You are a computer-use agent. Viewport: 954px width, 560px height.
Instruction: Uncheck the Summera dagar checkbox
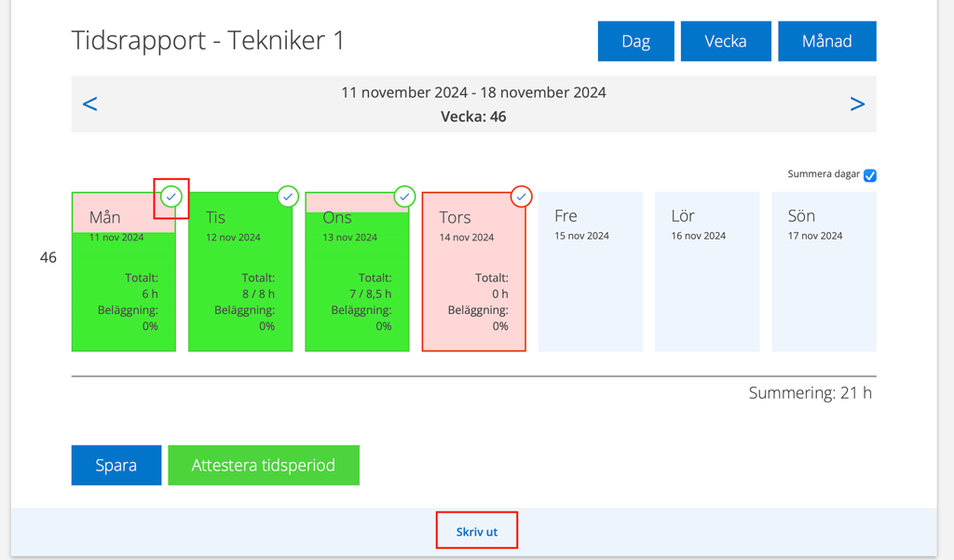pyautogui.click(x=870, y=175)
